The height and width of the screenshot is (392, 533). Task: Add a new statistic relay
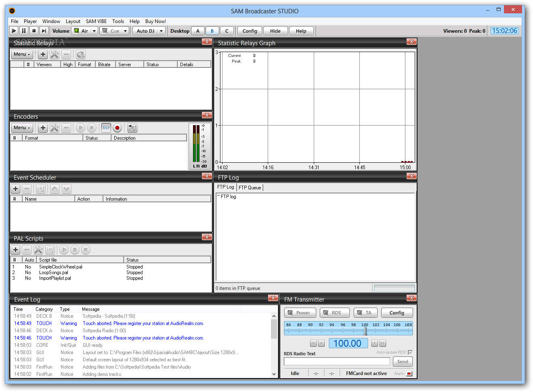coord(43,55)
